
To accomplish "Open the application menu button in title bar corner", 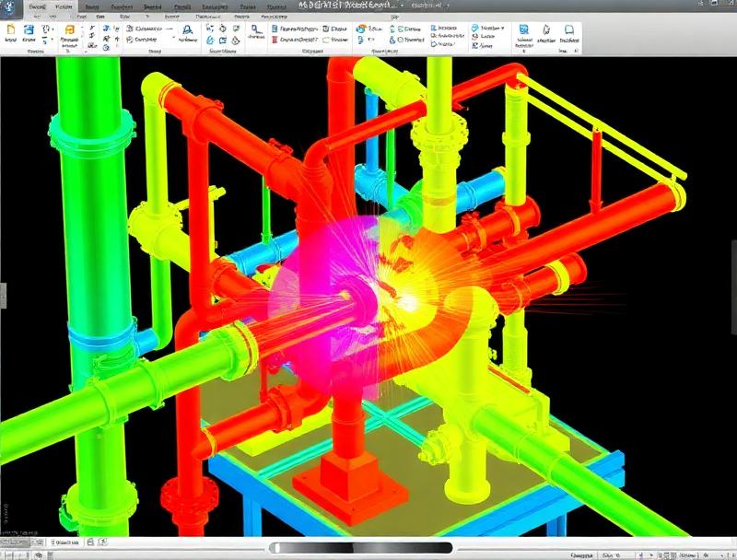I will (9, 6).
